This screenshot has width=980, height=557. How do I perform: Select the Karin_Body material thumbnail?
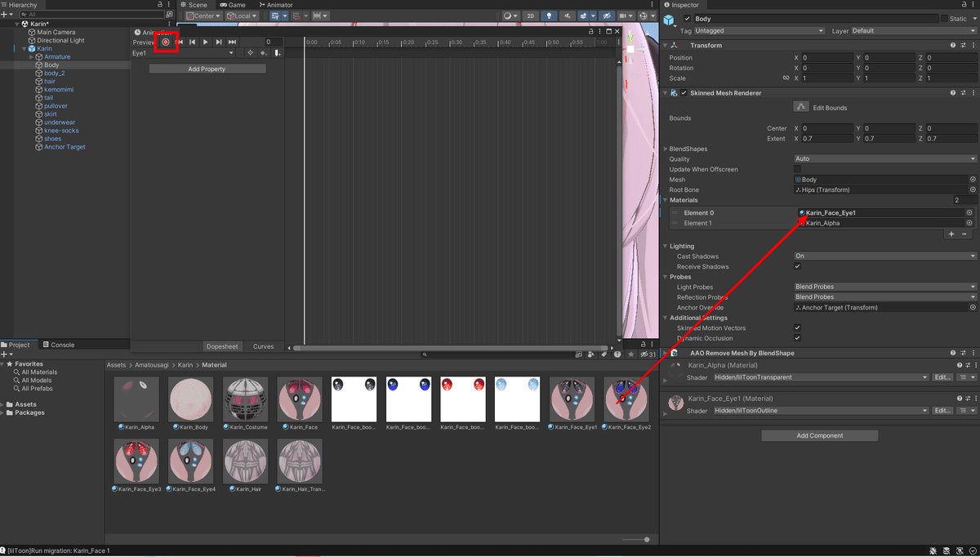(x=190, y=400)
